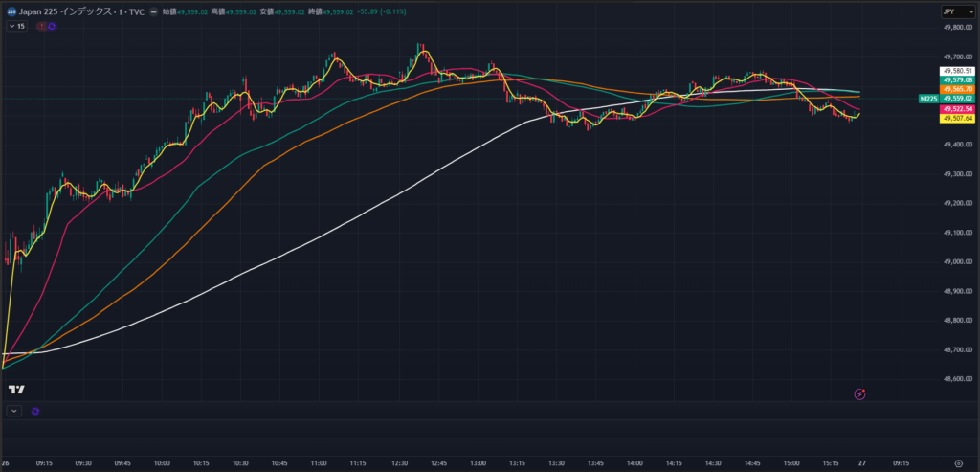980x472 pixels.
Task: Click the Japan 225 symbol logo icon
Action: click(10, 11)
